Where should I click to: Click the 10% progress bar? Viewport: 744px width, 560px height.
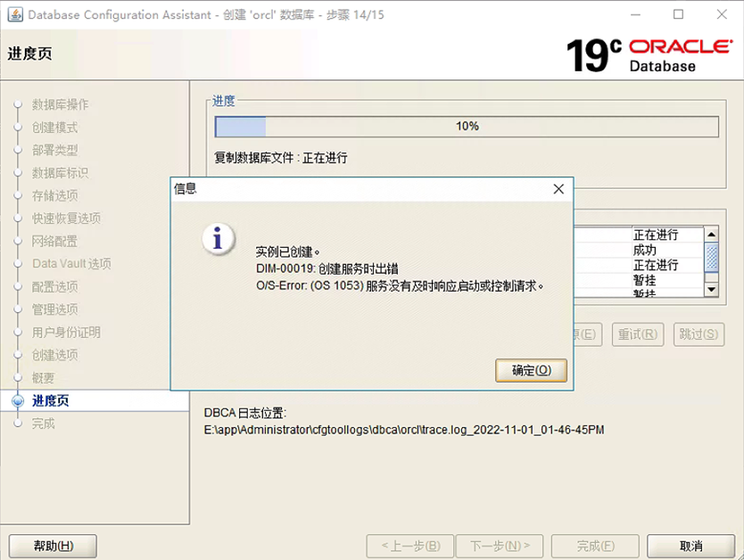point(464,126)
